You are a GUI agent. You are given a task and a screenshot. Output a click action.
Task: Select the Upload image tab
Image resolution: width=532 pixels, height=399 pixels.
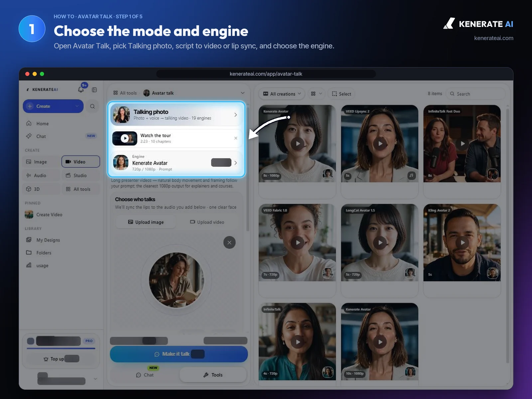(146, 222)
